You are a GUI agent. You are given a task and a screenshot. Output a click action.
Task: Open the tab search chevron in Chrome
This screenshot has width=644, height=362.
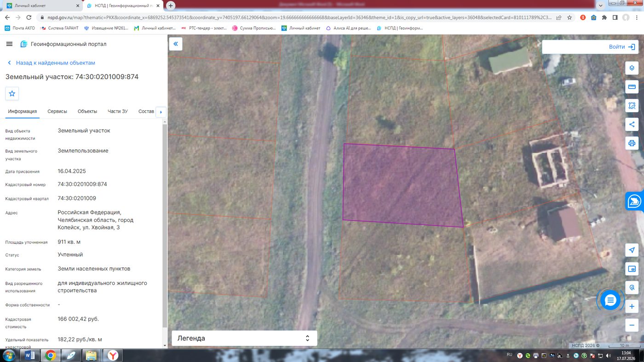click(601, 6)
